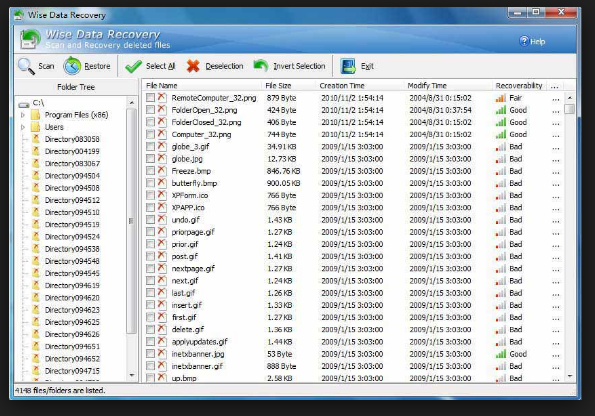This screenshot has height=416, width=595.
Task: Click the Deselection button label
Action: click(x=224, y=66)
